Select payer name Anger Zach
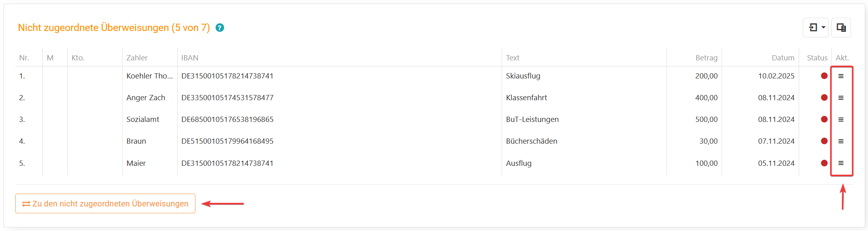868x231 pixels. tap(146, 98)
